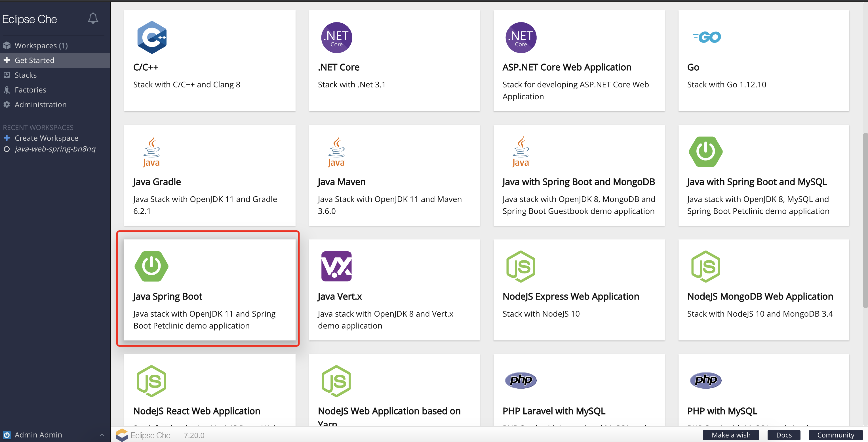Open the Workspaces (1) sidebar item
868x442 pixels.
coord(41,45)
